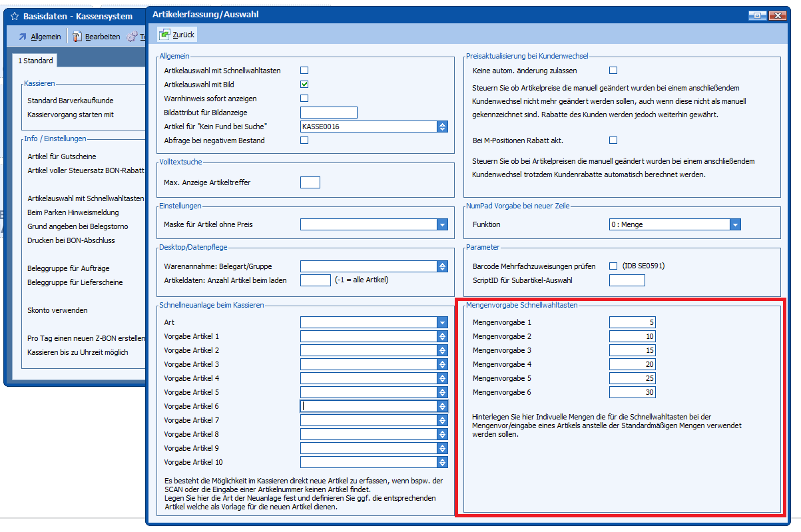
Task: Click lookup arrows beside KASSE0016 field
Action: tap(442, 127)
